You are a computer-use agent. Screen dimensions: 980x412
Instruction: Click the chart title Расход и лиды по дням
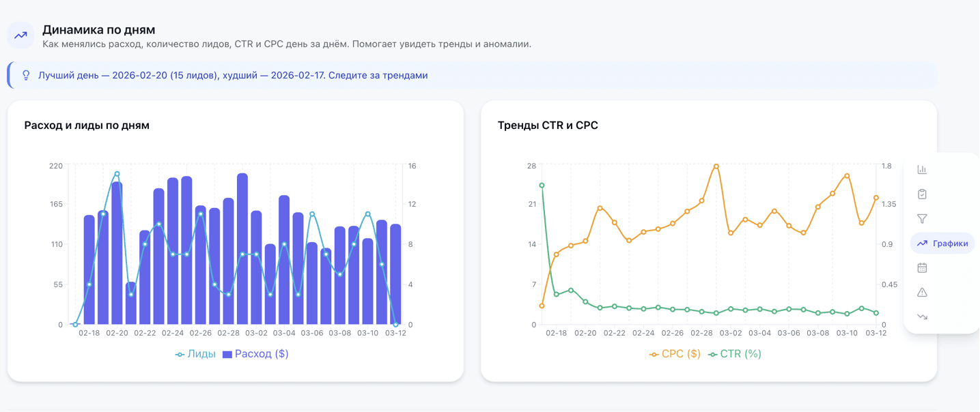pos(88,126)
